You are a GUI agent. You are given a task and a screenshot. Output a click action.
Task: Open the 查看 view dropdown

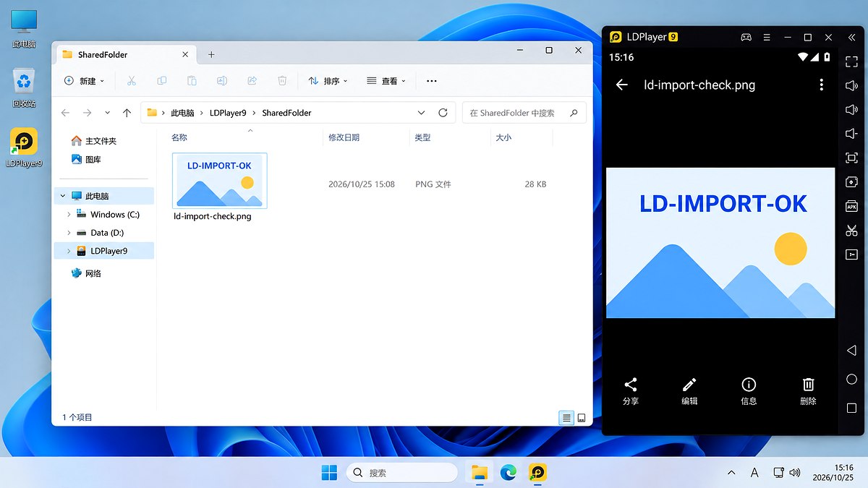(x=386, y=81)
